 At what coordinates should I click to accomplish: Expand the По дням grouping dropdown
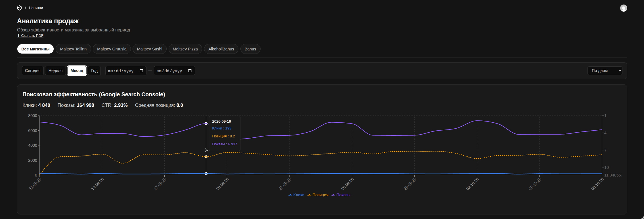(x=605, y=71)
